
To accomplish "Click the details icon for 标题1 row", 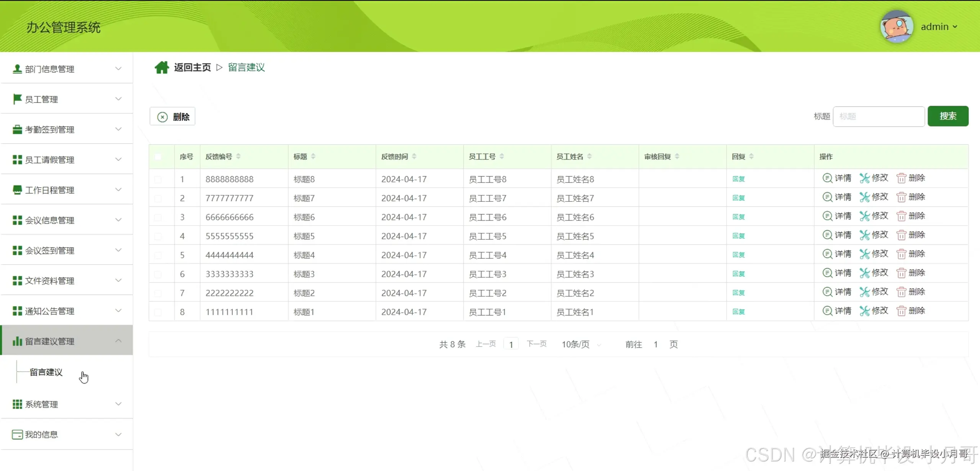I will [827, 311].
